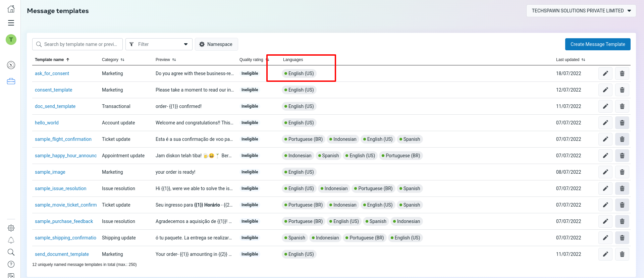Click the green T avatar
The height and width of the screenshot is (278, 644).
[x=11, y=40]
